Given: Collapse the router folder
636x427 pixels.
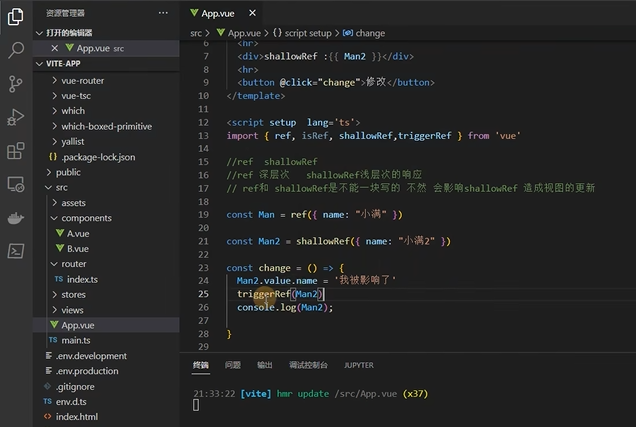Looking at the screenshot, I should (x=54, y=264).
